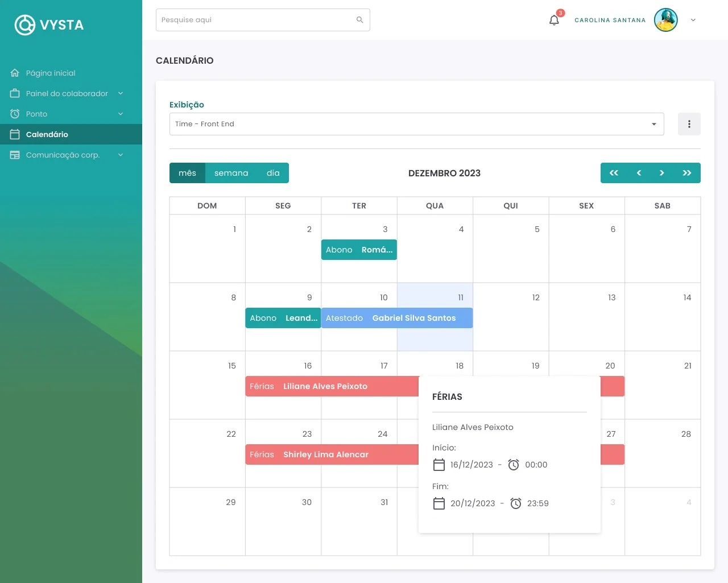Go to next month arrow

pos(661,173)
